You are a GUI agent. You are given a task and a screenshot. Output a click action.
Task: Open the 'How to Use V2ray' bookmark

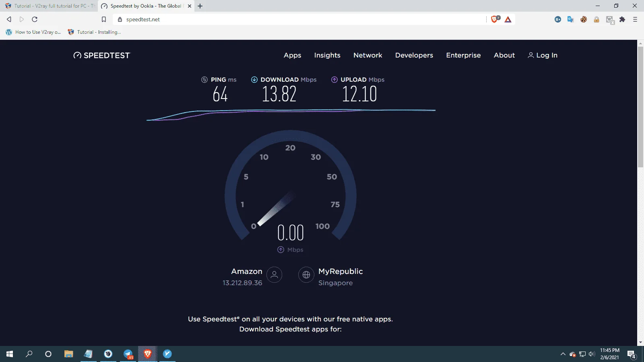pyautogui.click(x=33, y=32)
